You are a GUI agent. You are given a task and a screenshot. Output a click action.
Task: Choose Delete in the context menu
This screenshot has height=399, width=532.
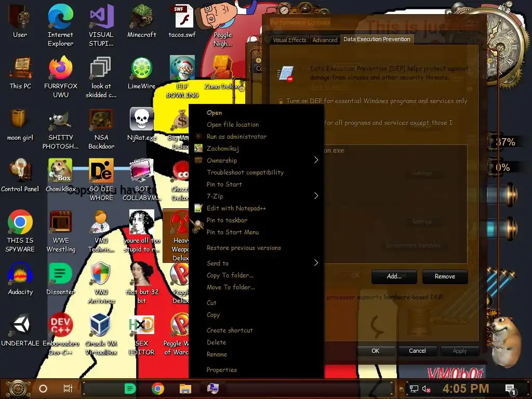tap(256, 342)
